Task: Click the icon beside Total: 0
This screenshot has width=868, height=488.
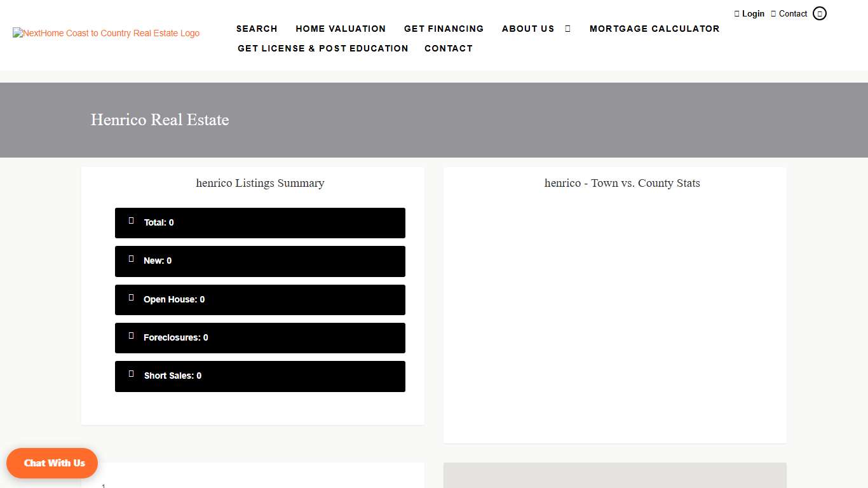Action: tap(132, 220)
